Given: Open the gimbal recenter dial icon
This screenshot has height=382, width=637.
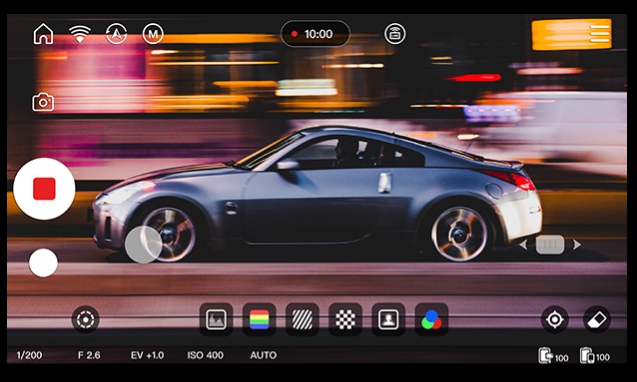Looking at the screenshot, I should pos(85,319).
